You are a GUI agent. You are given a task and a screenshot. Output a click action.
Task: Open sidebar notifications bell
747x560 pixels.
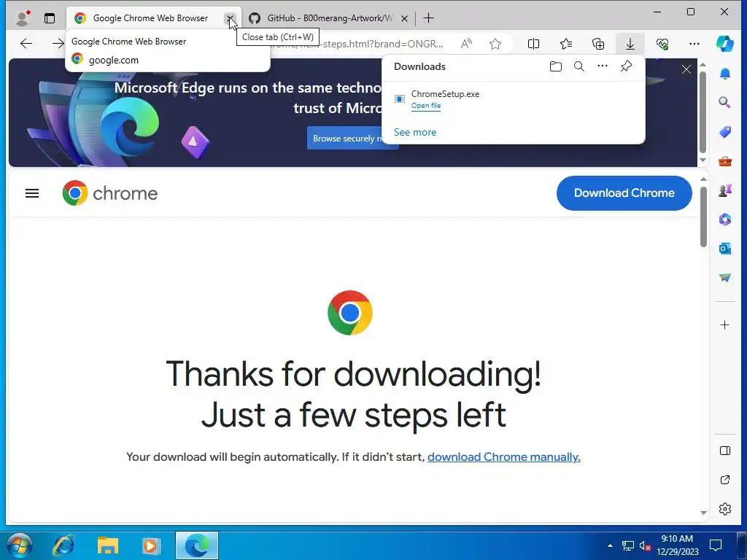tap(724, 74)
